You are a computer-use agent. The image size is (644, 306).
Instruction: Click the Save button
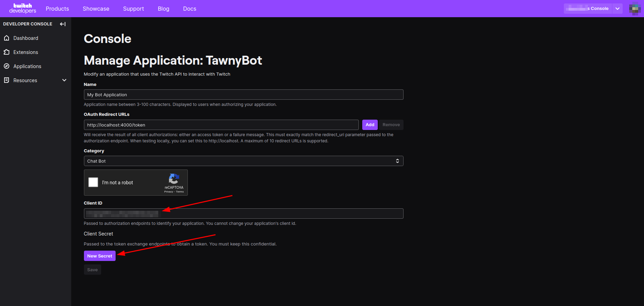[93, 270]
